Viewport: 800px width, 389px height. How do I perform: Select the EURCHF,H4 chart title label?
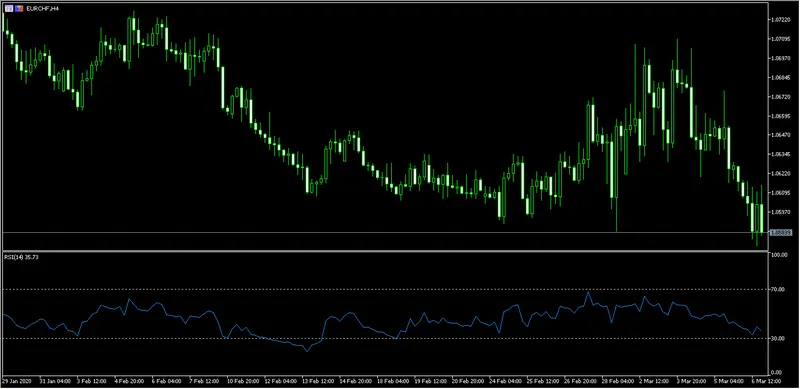42,9
